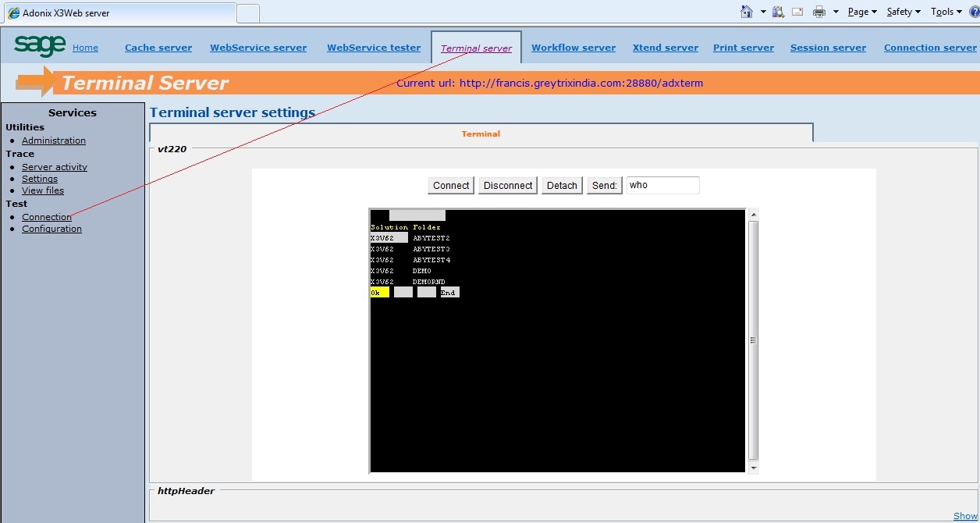Screen dimensions: 980x523
Task: Select the DEMO folder row in terminal
Action: (x=401, y=271)
